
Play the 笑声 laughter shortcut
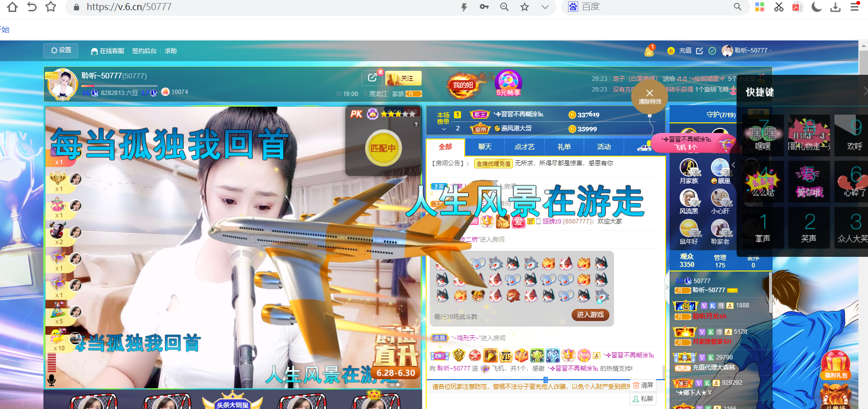pyautogui.click(x=809, y=227)
